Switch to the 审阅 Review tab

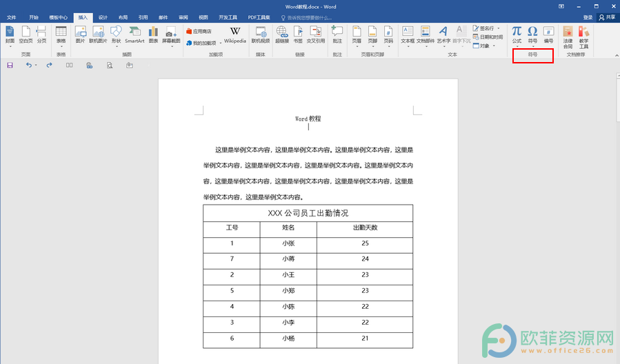(x=183, y=17)
